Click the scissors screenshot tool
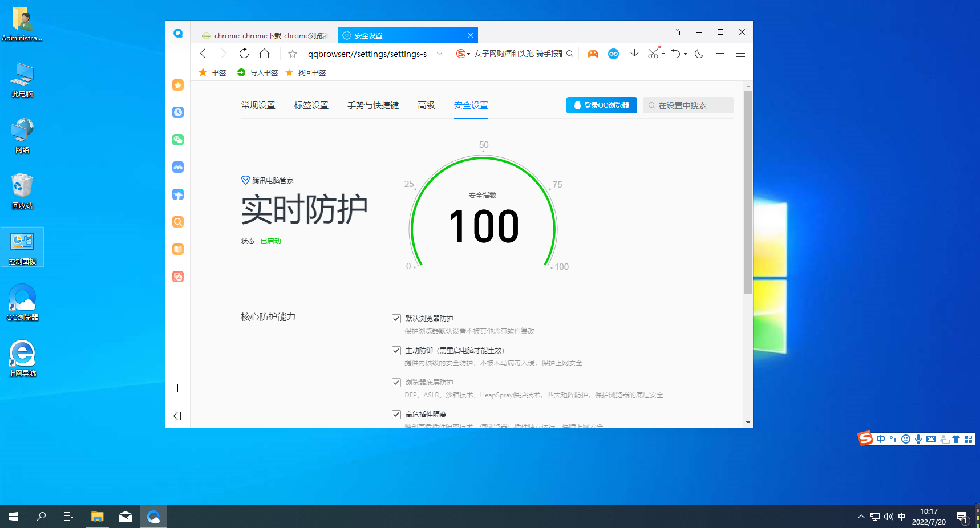980x528 pixels. 653,54
